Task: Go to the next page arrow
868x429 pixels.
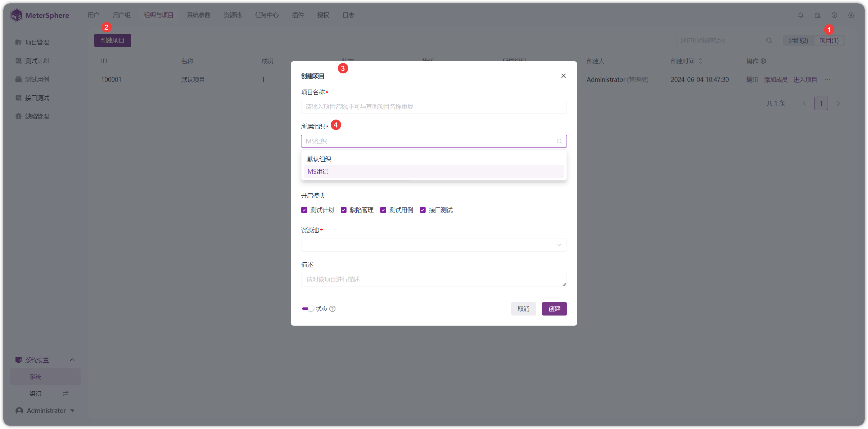Action: 838,103
